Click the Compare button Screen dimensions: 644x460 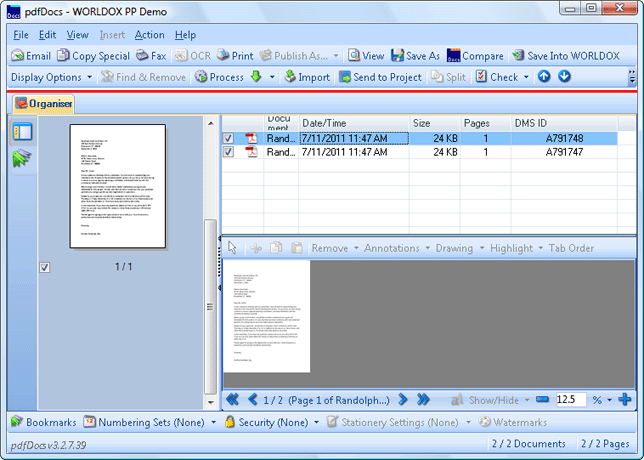click(x=475, y=55)
